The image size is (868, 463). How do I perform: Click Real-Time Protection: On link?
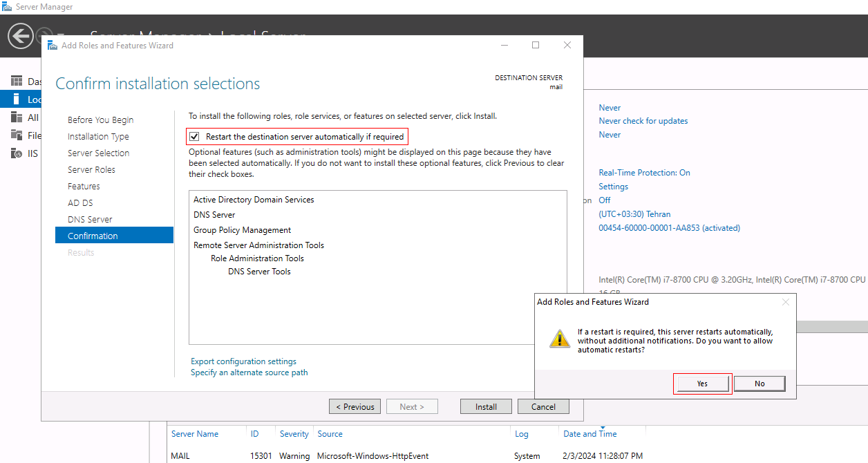point(645,173)
